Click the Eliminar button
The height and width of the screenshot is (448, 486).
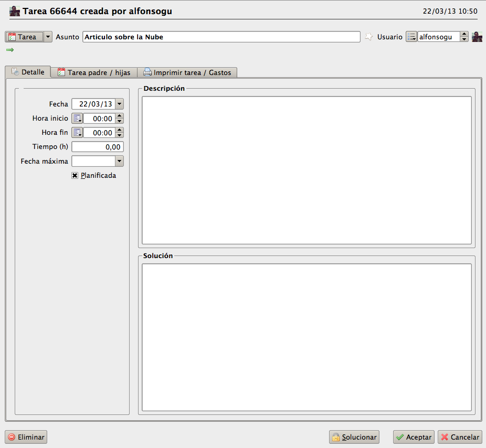[26, 437]
